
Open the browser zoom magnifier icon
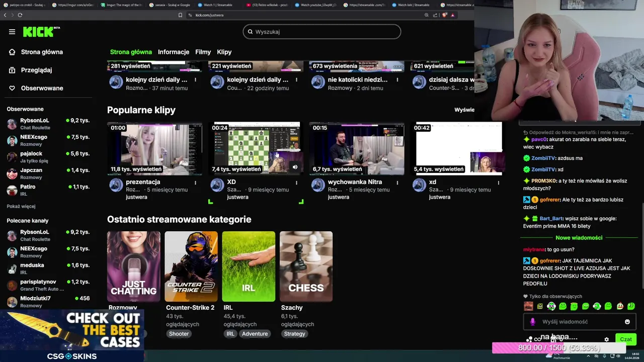427,15
